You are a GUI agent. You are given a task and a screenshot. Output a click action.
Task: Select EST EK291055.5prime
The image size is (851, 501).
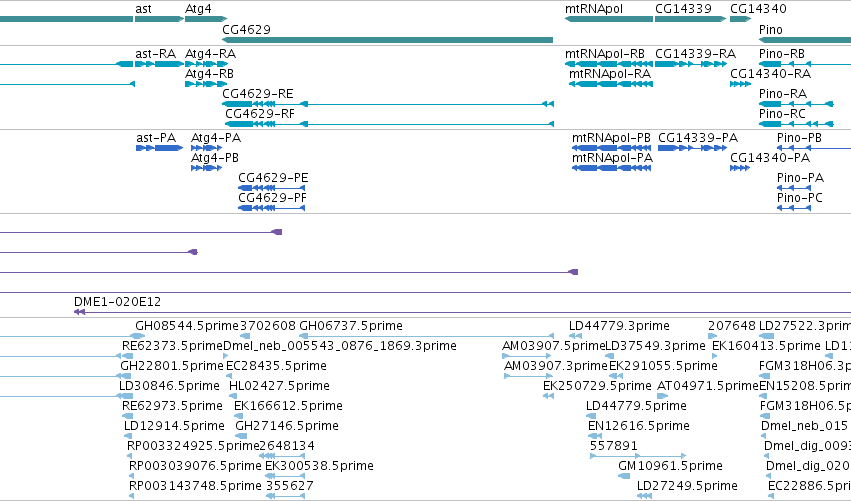[663, 366]
